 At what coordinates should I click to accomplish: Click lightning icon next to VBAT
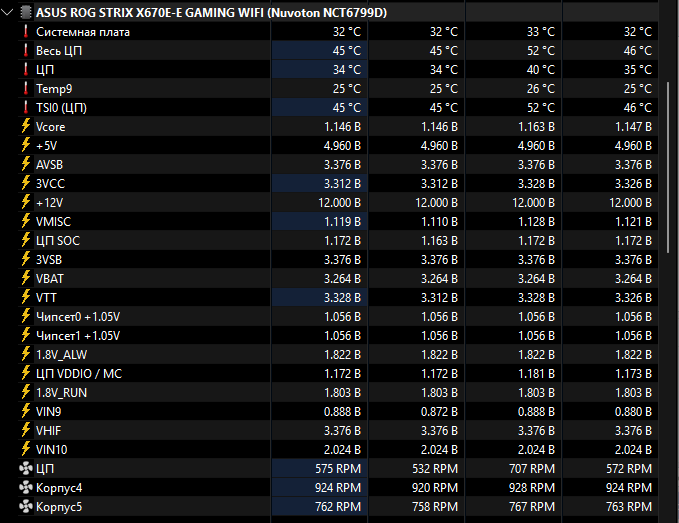pyautogui.click(x=26, y=278)
